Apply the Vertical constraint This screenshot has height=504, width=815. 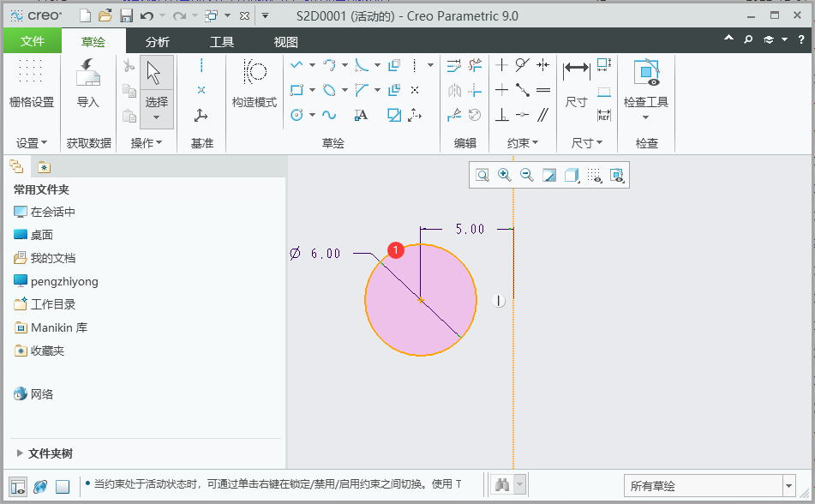tap(501, 65)
